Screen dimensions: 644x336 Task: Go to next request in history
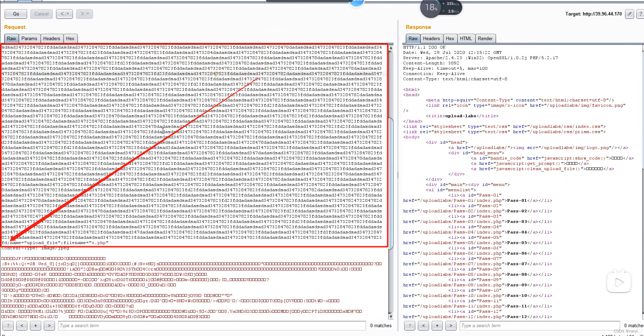(82, 14)
